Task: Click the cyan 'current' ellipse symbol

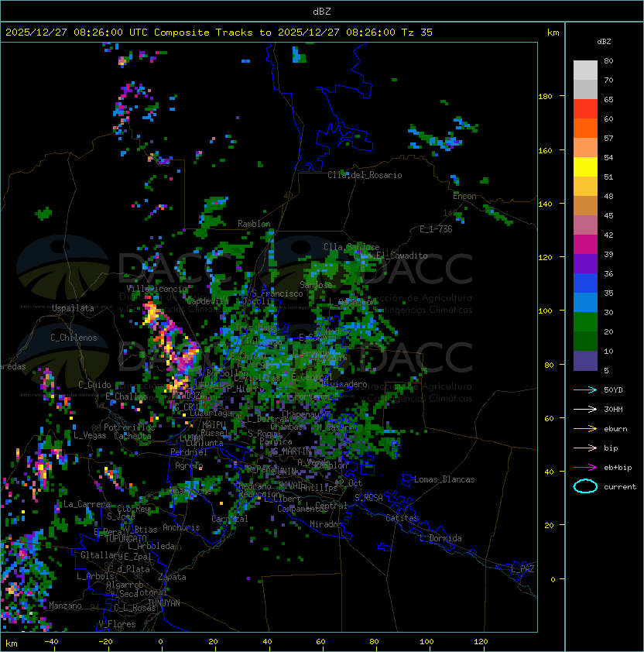Action: pos(585,486)
